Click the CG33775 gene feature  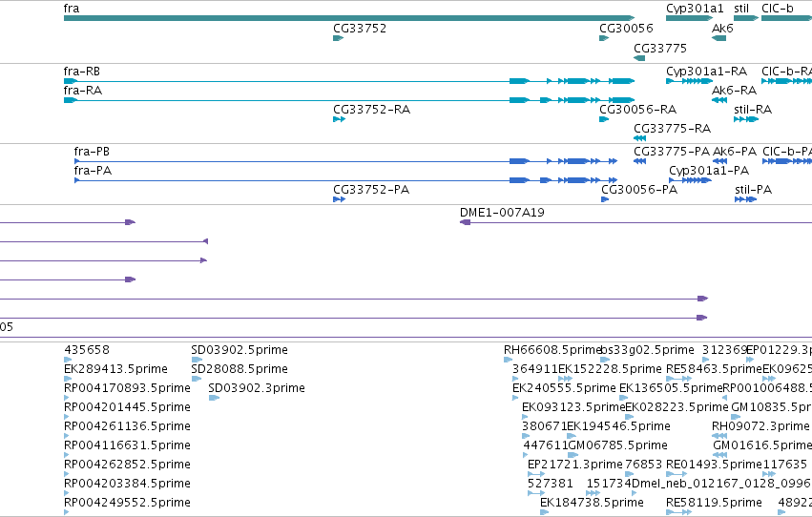click(x=639, y=58)
